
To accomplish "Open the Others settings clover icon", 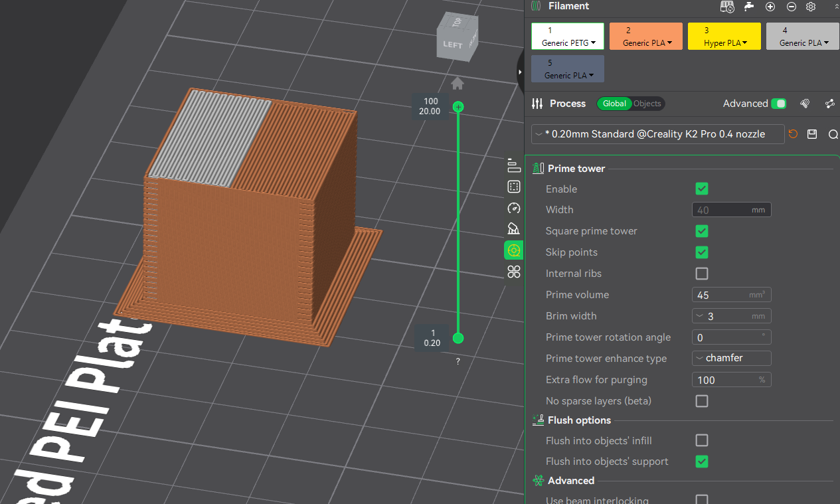I will (513, 272).
